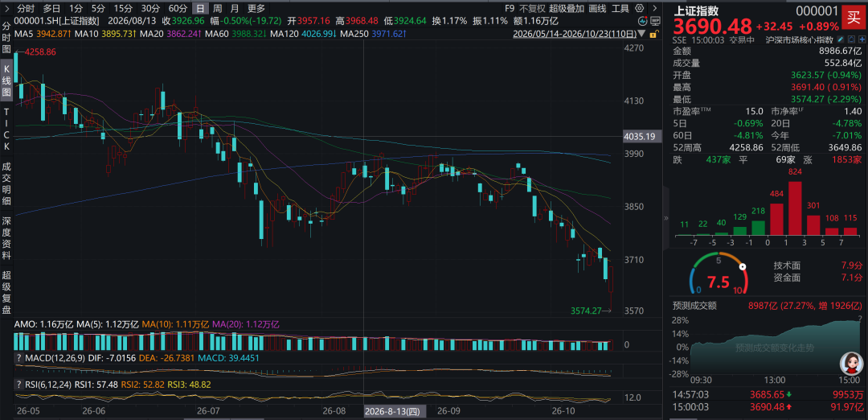Screen dimensions: 868x420
Task: Open TICK view in the left sidebar
Action: [6, 130]
